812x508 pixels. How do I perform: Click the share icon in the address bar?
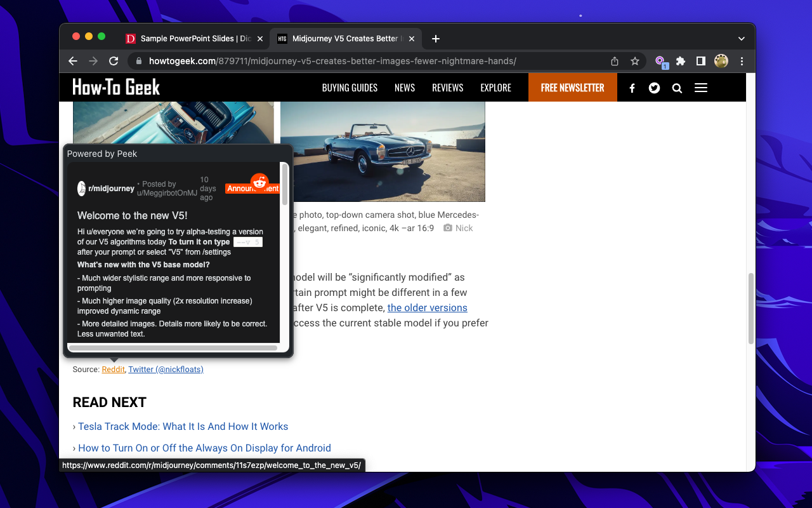613,61
